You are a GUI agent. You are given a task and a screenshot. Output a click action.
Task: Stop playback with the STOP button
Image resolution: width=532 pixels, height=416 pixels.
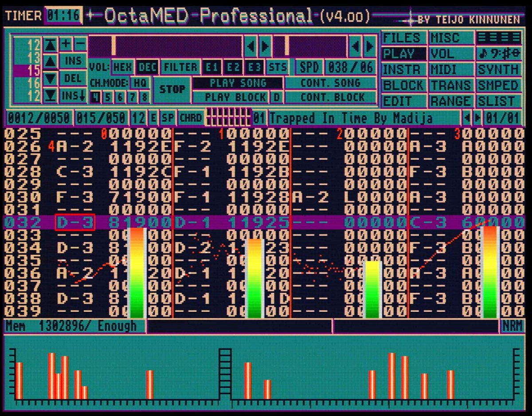click(x=172, y=89)
